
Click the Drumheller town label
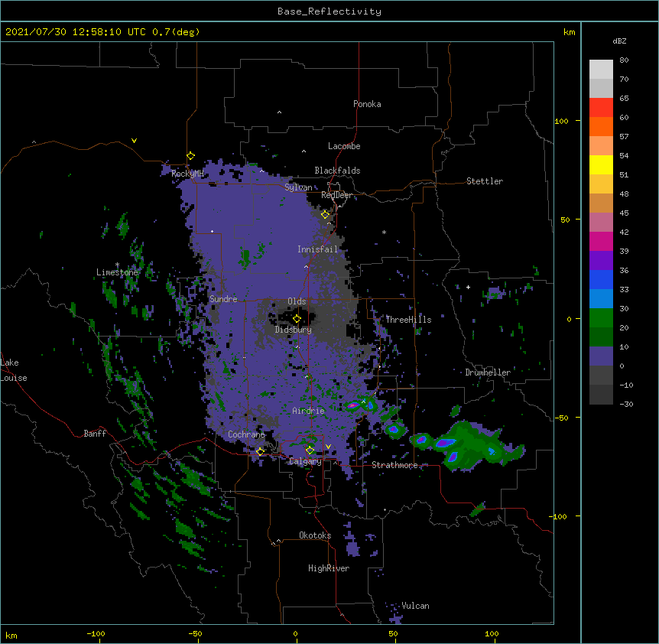[x=488, y=372]
